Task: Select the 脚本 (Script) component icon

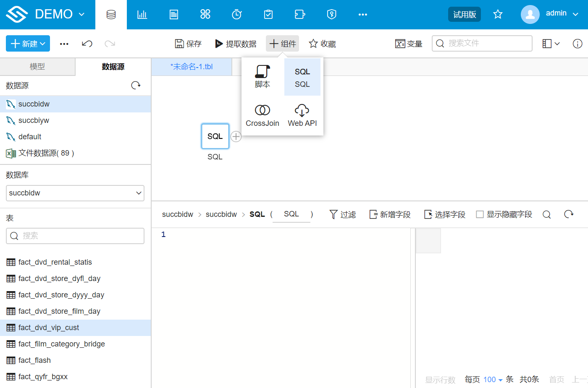Action: pos(262,76)
